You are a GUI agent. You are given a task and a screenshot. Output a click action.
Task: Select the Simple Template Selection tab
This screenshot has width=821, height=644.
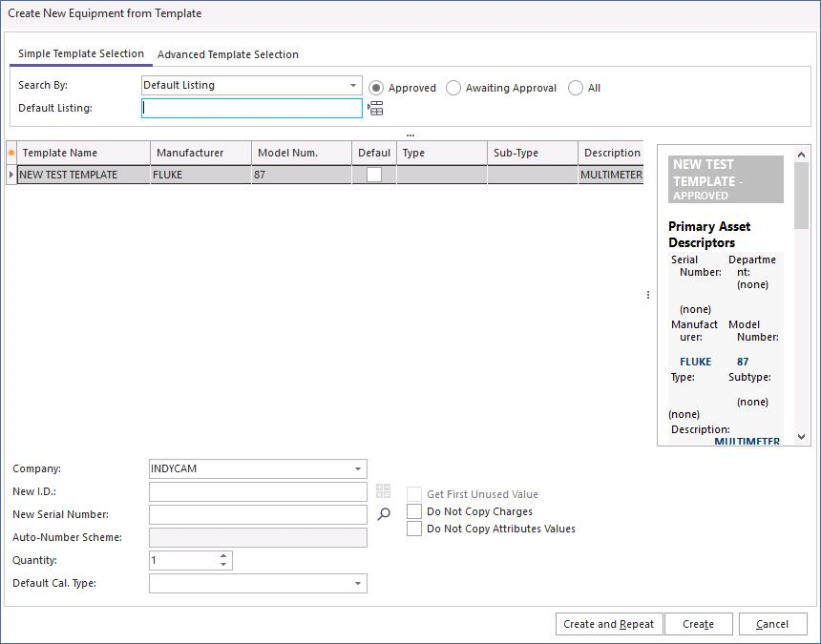[81, 54]
